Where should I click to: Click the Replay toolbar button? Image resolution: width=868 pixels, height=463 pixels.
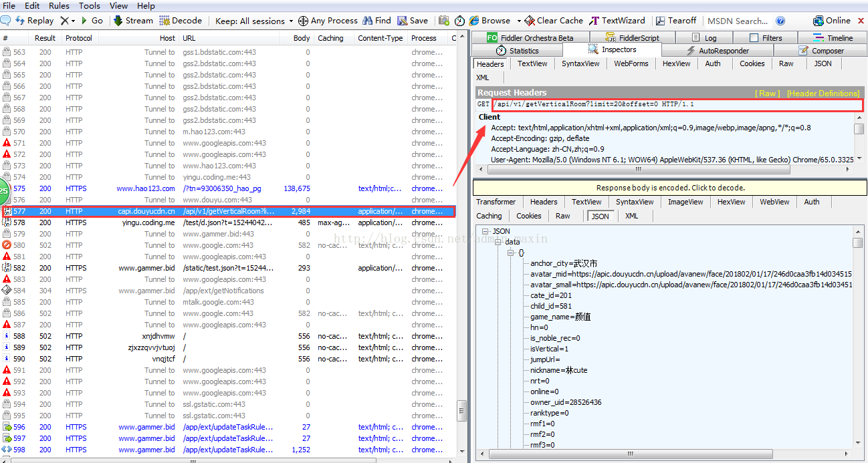[x=34, y=21]
